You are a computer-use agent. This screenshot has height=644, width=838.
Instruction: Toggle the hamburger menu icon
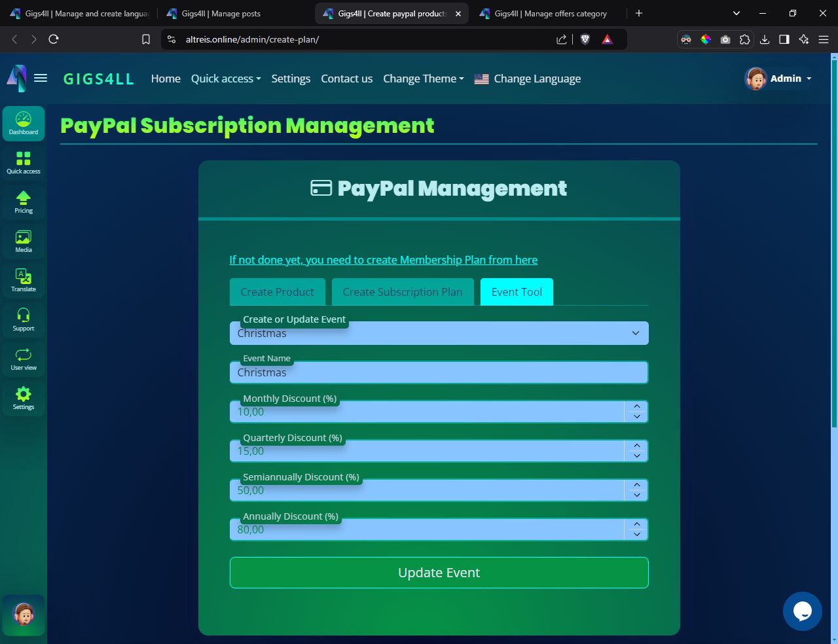coord(41,79)
